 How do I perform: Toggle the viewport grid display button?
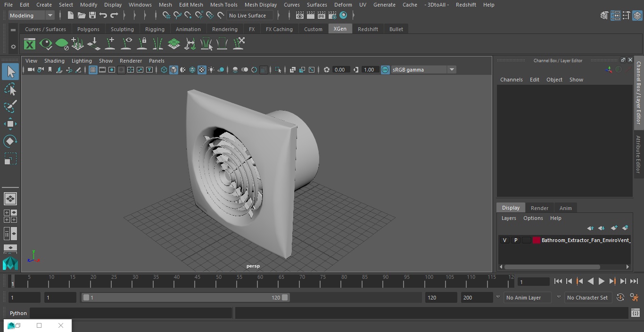pos(93,70)
